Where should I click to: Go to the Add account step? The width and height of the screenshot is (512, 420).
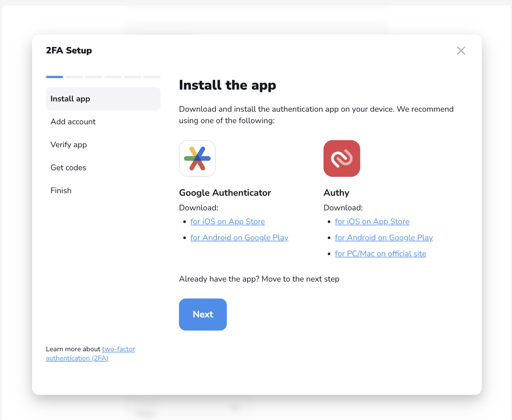tap(73, 122)
